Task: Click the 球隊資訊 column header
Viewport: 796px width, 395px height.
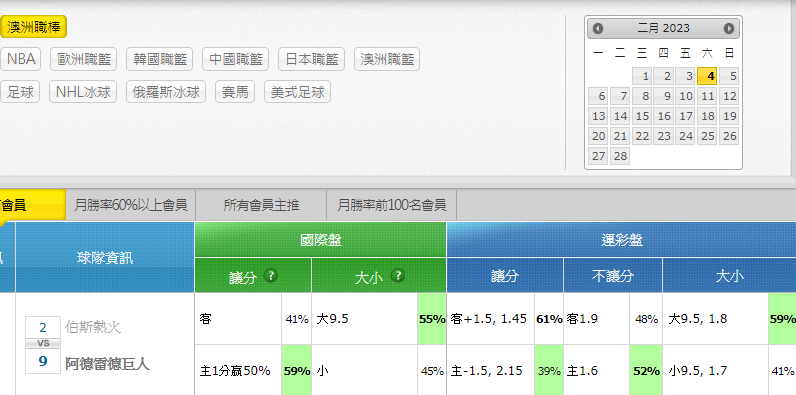Action: pos(105,257)
